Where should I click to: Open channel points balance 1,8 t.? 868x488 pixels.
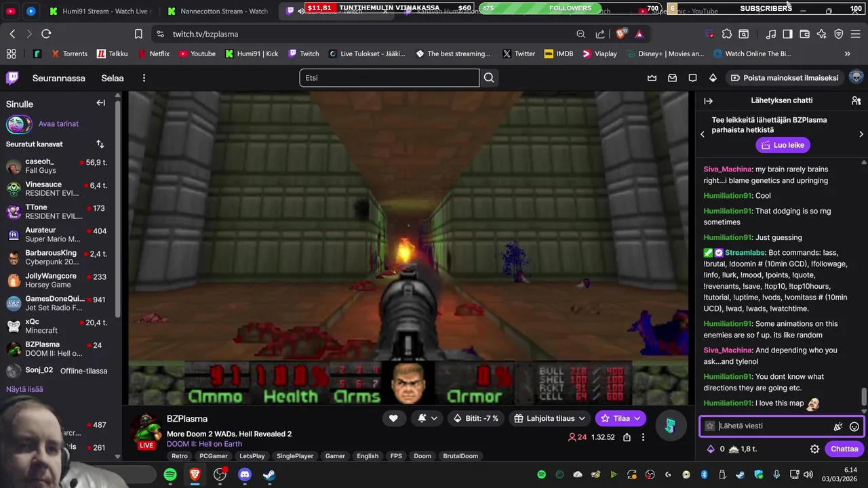(x=742, y=449)
